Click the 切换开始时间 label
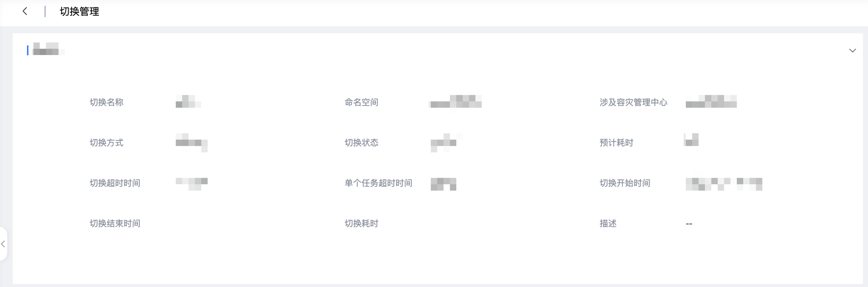 tap(625, 183)
